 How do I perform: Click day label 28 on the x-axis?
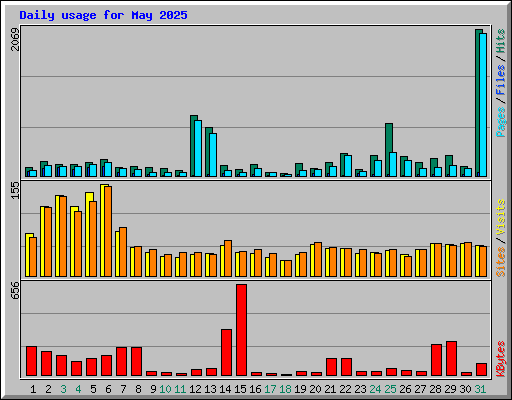tap(435, 389)
